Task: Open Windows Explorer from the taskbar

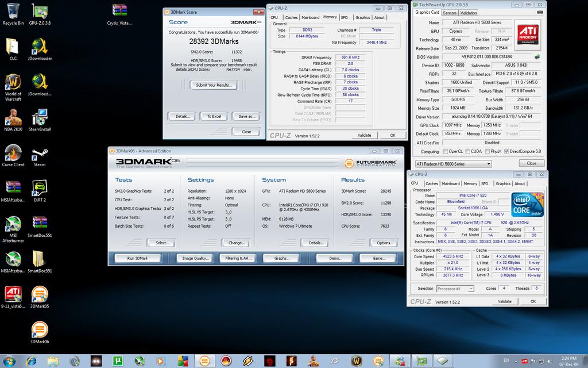Action: pyautogui.click(x=53, y=361)
